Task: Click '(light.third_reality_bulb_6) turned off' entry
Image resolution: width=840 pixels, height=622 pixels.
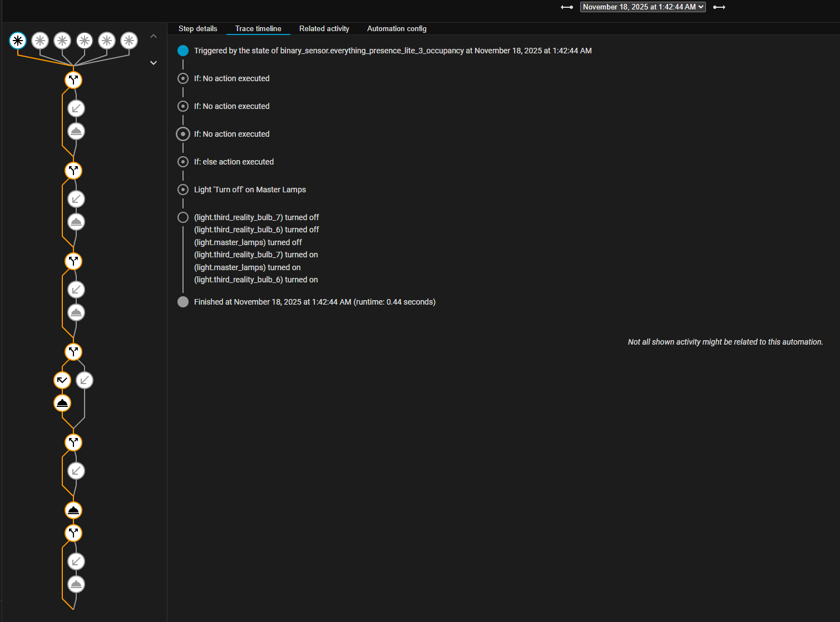Action: [256, 230]
